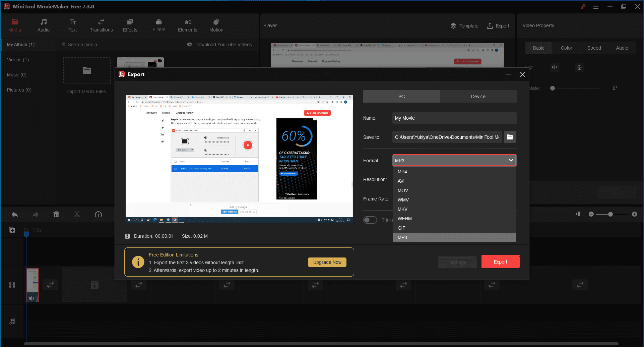Minimize the Export dialog
The width and height of the screenshot is (644, 347).
[508, 74]
